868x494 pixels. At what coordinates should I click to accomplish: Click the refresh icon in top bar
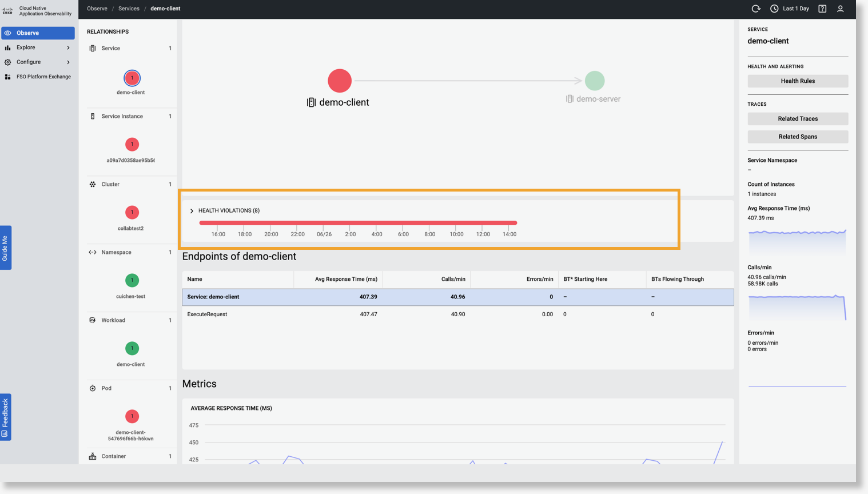(756, 9)
